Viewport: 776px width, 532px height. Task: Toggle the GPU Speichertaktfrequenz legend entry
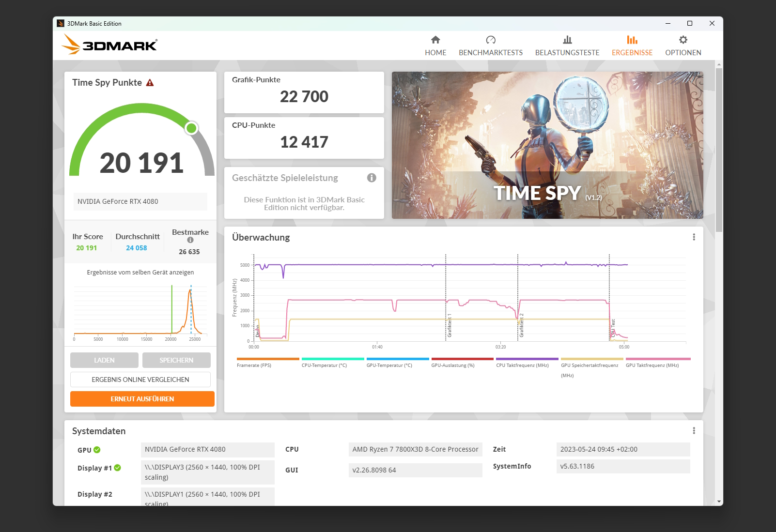pyautogui.click(x=592, y=368)
